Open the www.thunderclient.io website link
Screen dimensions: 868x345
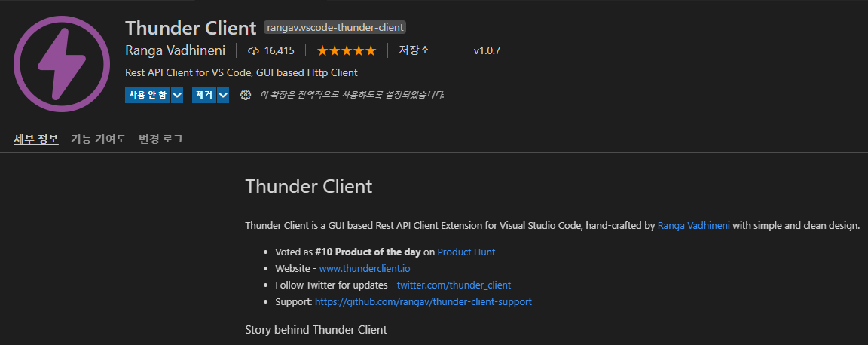[365, 269]
